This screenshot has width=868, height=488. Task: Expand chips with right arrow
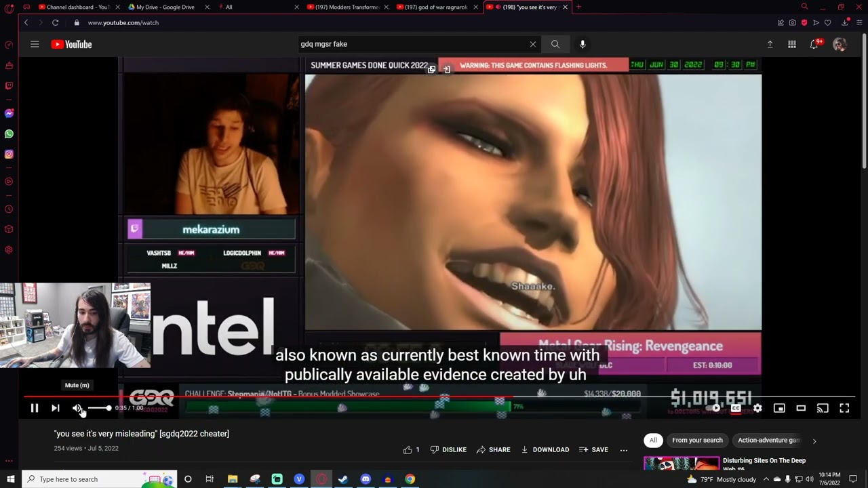pos(814,441)
